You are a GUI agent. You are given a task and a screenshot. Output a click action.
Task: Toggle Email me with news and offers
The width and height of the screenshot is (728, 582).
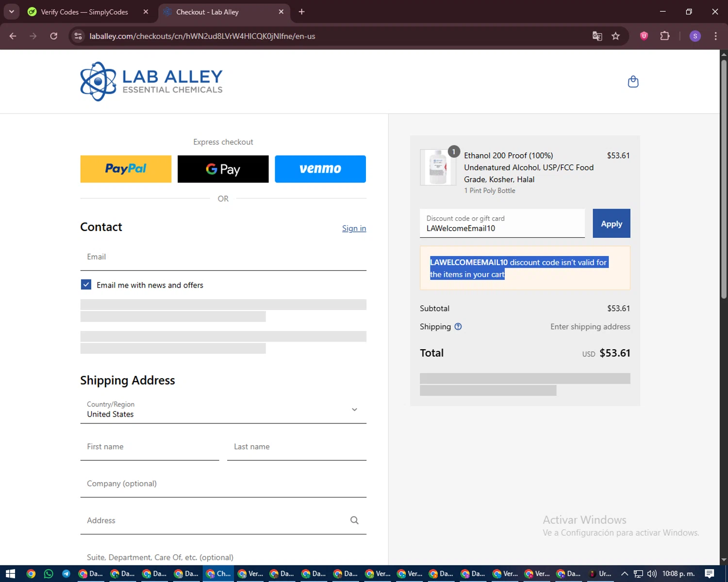[86, 285]
